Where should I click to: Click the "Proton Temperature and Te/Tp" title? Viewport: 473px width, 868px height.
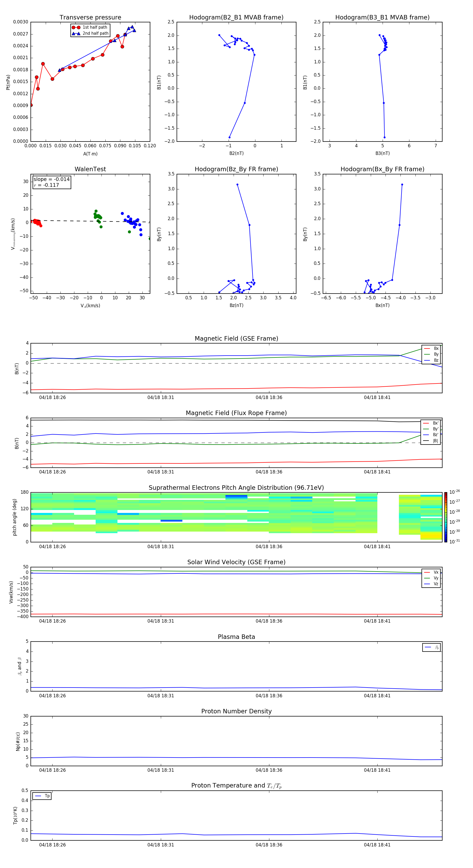tap(236, 786)
